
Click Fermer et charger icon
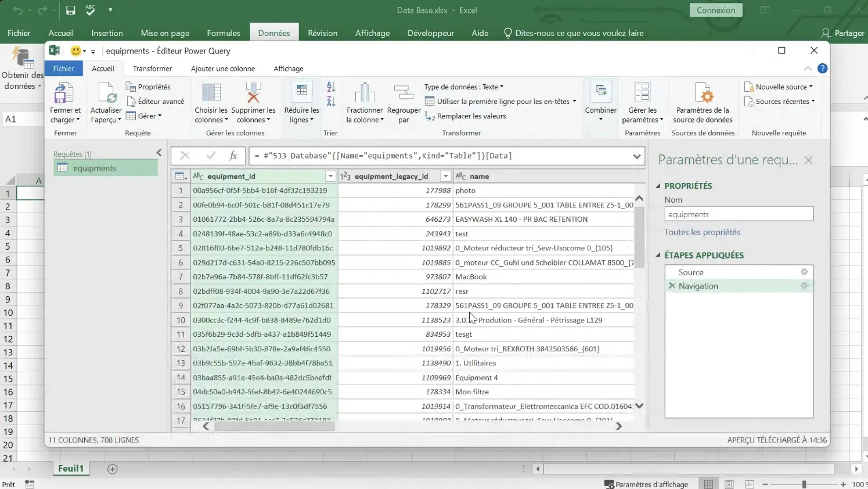tap(64, 93)
